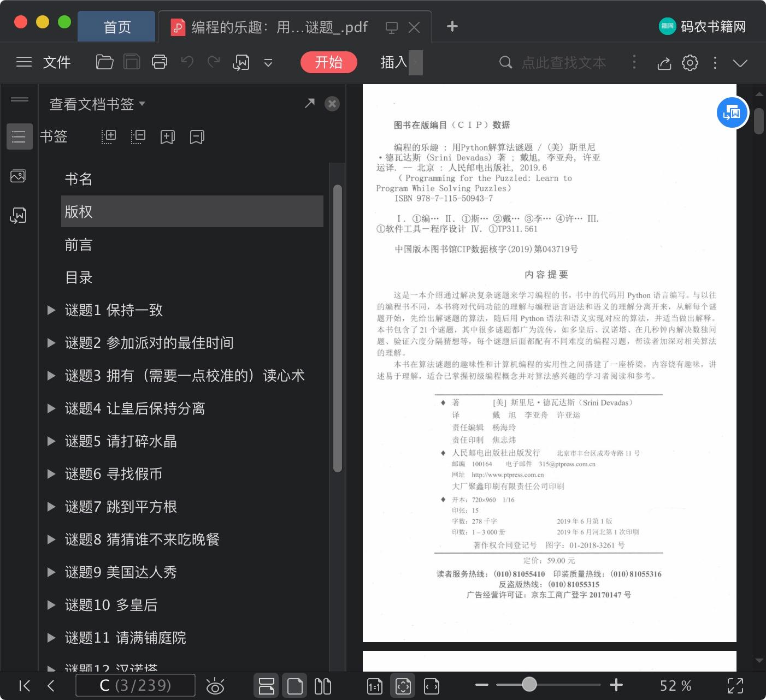This screenshot has width=766, height=700.
Task: Select the 版权 bookmark
Action: click(192, 211)
